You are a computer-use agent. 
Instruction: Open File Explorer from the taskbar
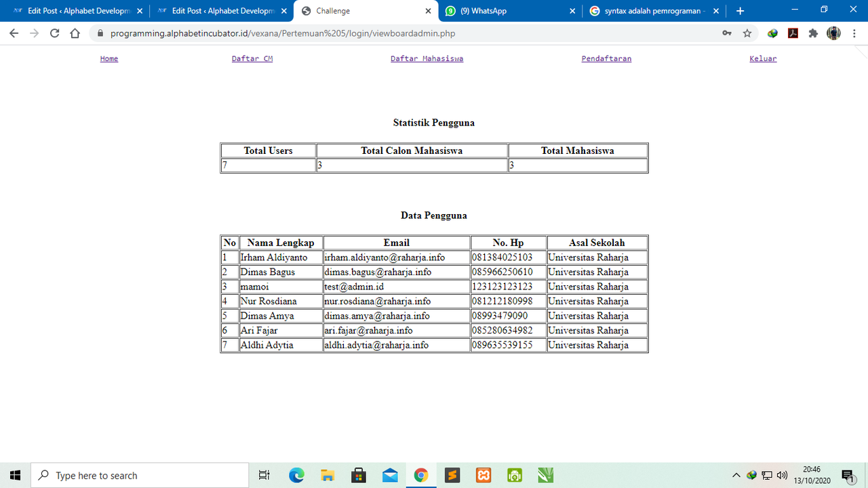click(x=328, y=475)
